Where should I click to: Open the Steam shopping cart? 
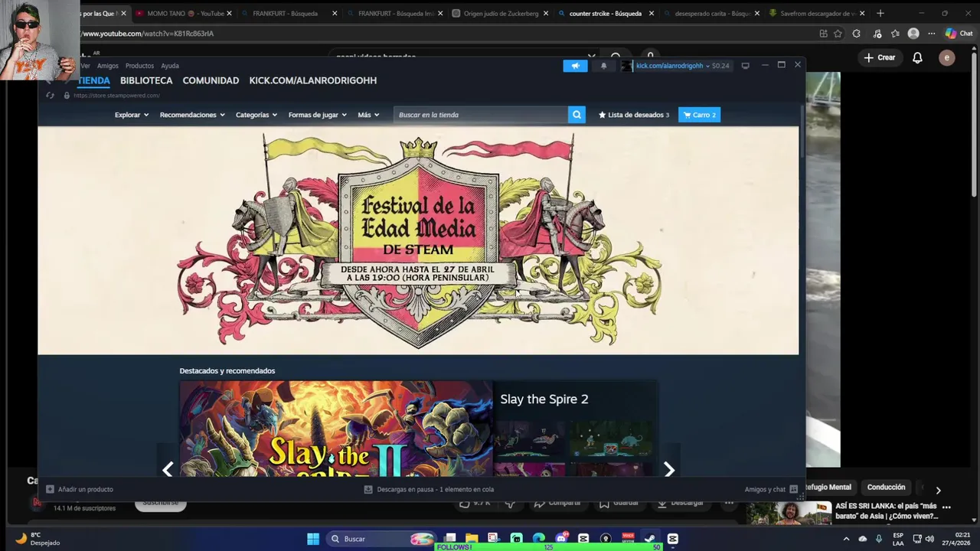click(x=699, y=115)
